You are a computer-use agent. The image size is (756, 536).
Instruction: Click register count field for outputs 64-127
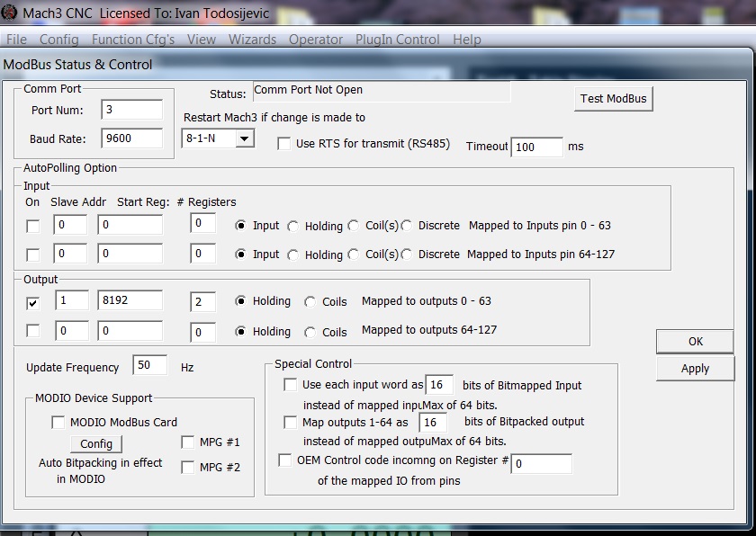(x=203, y=332)
